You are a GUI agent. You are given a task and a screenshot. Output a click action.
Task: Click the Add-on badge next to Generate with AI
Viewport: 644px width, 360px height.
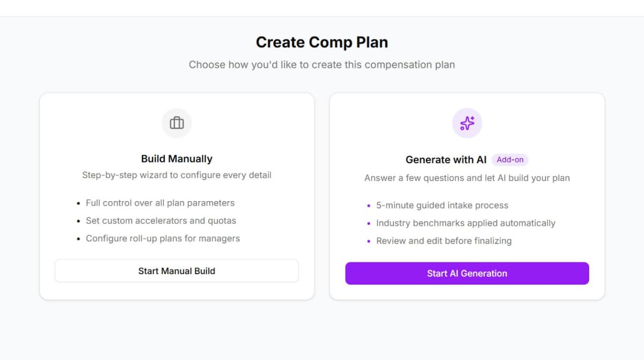click(510, 159)
